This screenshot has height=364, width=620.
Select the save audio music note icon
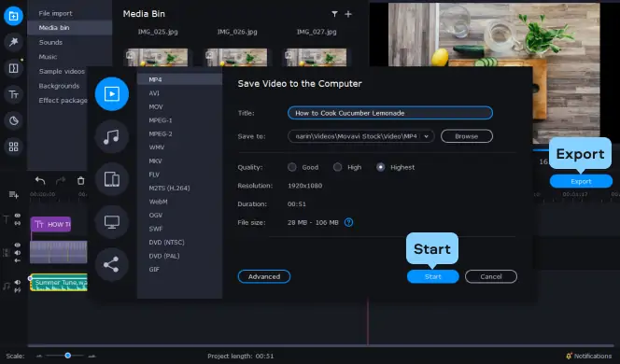click(111, 137)
